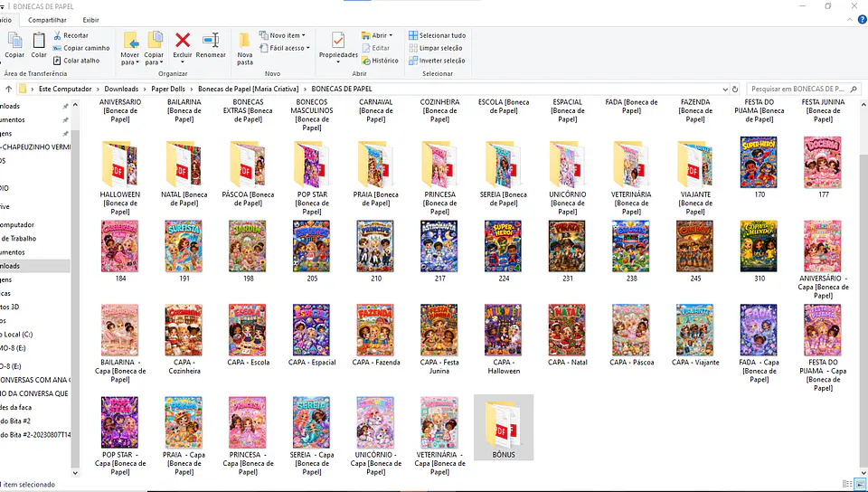The height and width of the screenshot is (492, 868).
Task: Click Limpar seleção
Action: pyautogui.click(x=436, y=48)
